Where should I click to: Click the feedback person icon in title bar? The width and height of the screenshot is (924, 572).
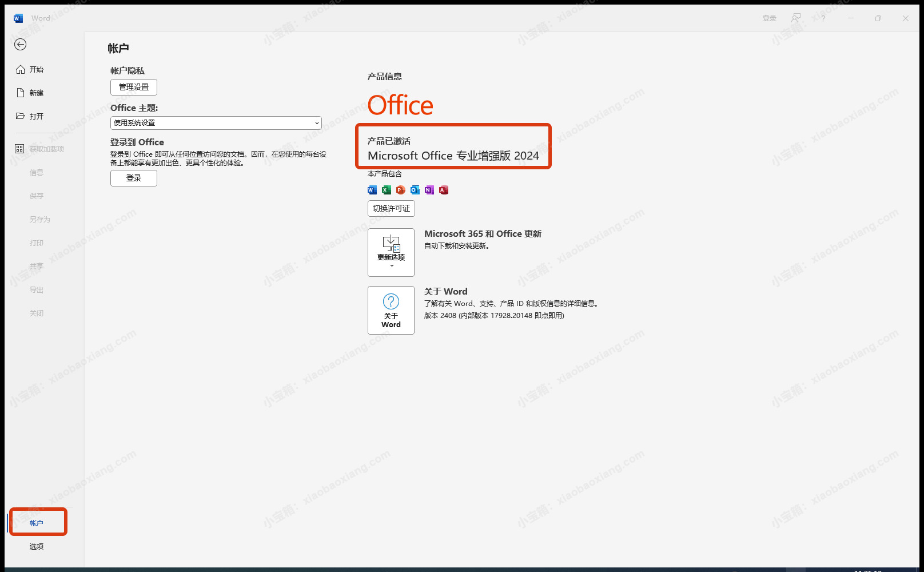[x=796, y=18]
